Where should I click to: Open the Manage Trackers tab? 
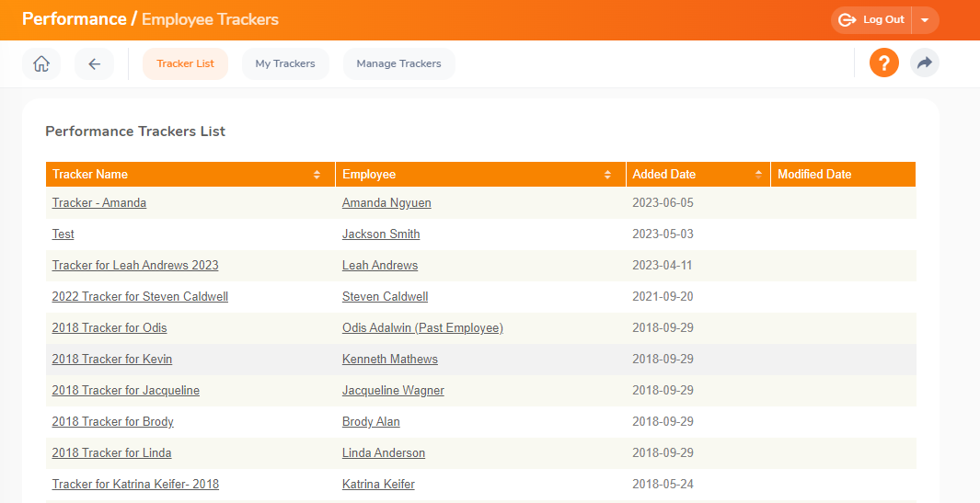398,63
